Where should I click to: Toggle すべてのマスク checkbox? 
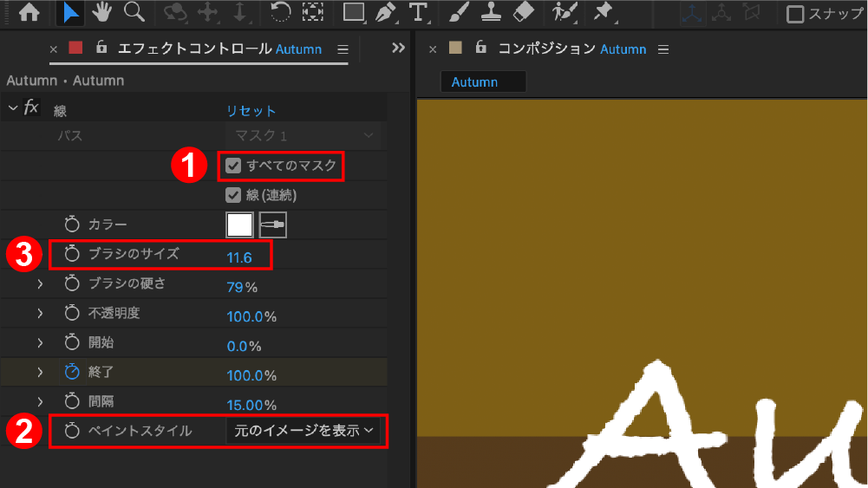[233, 166]
